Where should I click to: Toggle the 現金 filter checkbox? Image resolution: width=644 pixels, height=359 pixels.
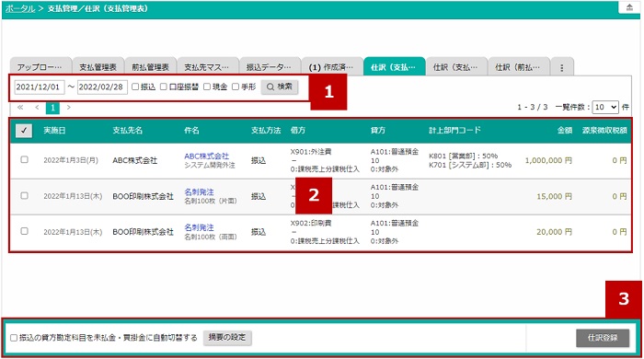pyautogui.click(x=207, y=87)
